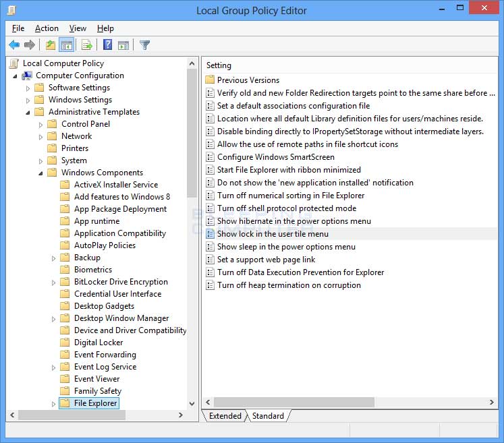
Task: Expand the System node
Action: pyautogui.click(x=40, y=161)
